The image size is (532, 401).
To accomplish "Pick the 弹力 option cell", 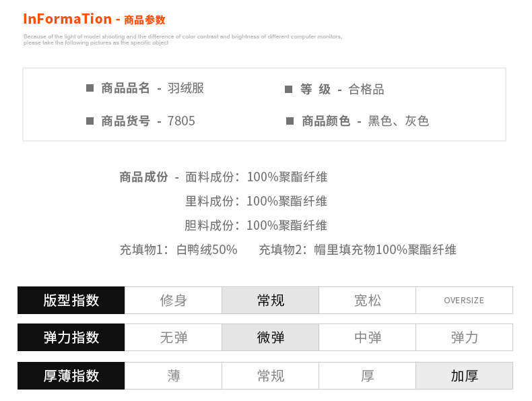I will coord(464,338).
